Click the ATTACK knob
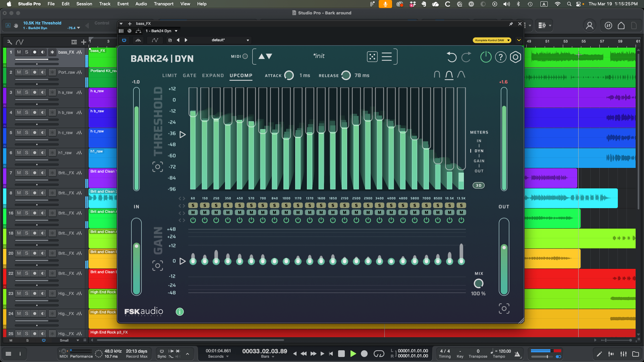 tap(289, 75)
